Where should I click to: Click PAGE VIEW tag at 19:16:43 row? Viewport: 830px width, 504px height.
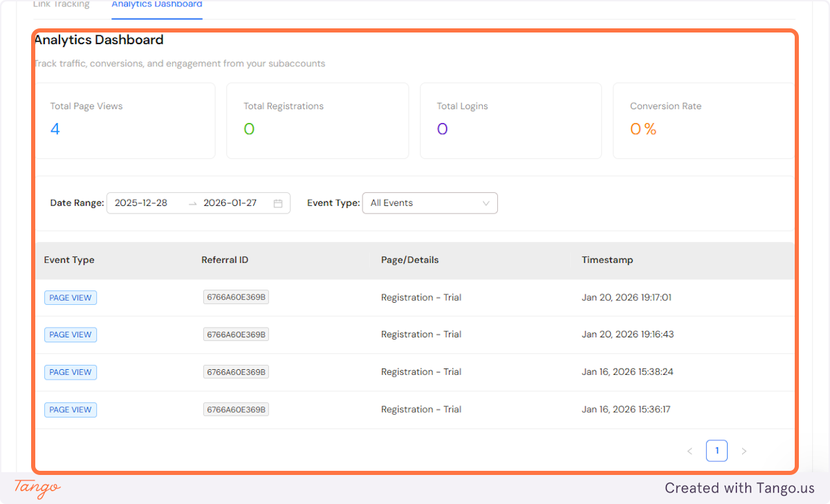click(71, 335)
